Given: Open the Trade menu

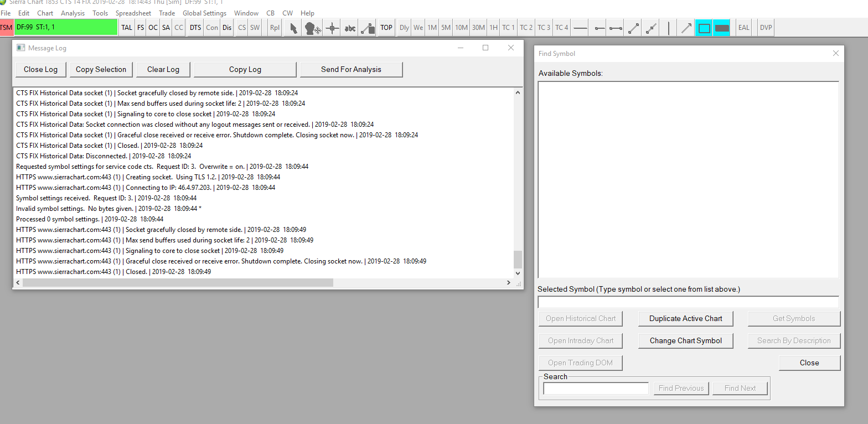Looking at the screenshot, I should [x=167, y=13].
